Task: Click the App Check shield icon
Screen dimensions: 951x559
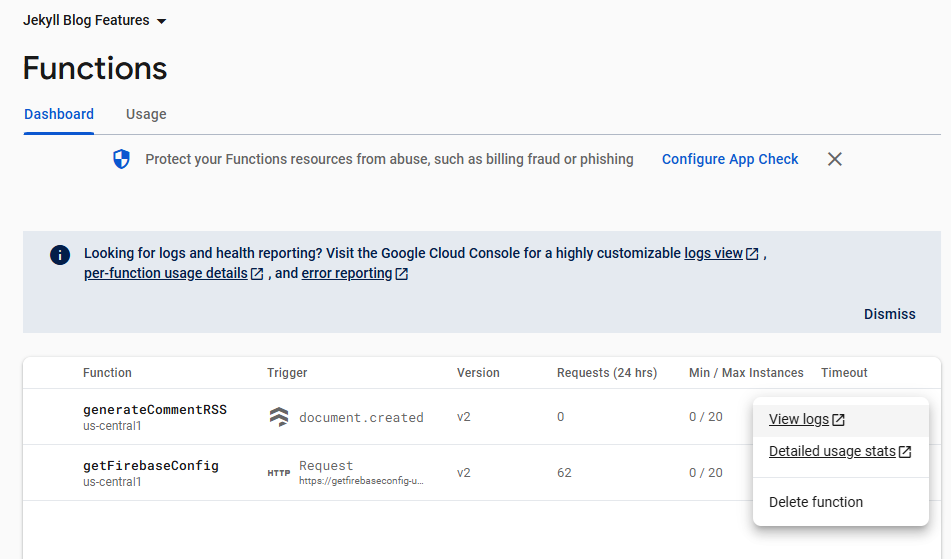Action: 121,159
